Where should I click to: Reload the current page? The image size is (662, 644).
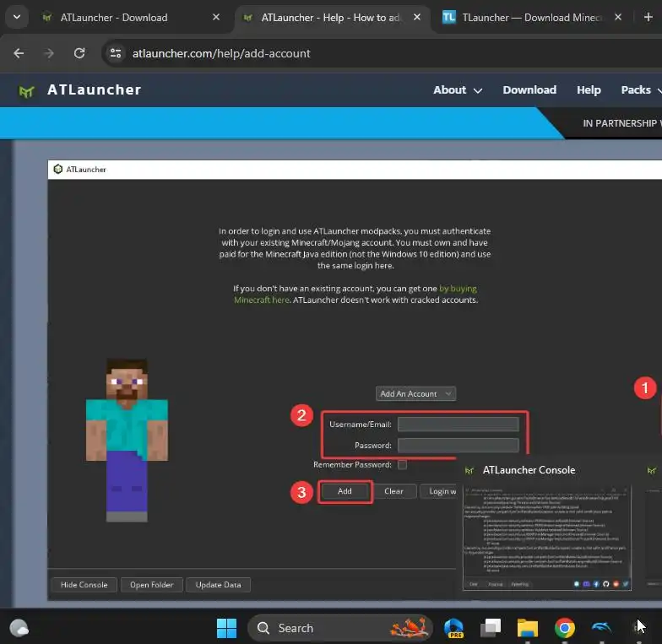click(x=79, y=54)
